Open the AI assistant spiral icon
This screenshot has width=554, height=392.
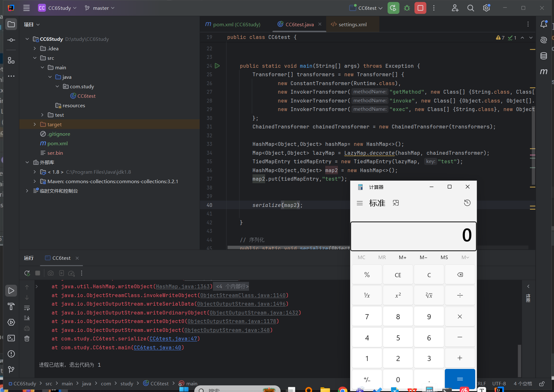pyautogui.click(x=544, y=40)
